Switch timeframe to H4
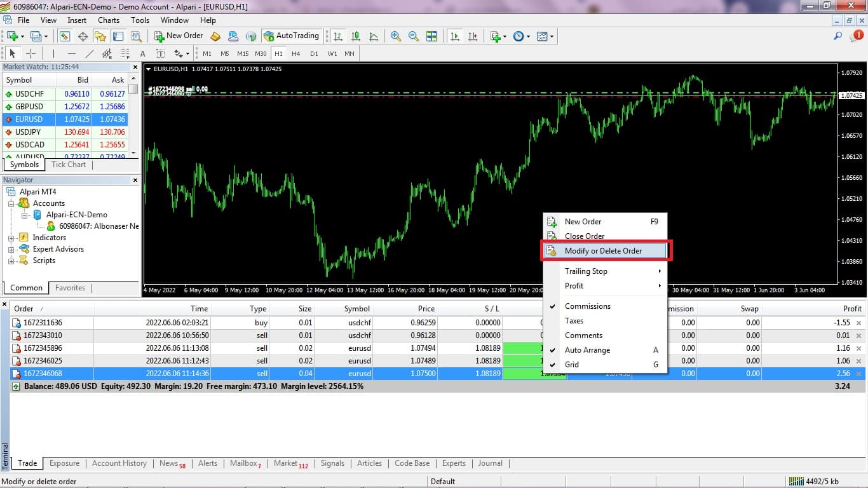 click(296, 53)
